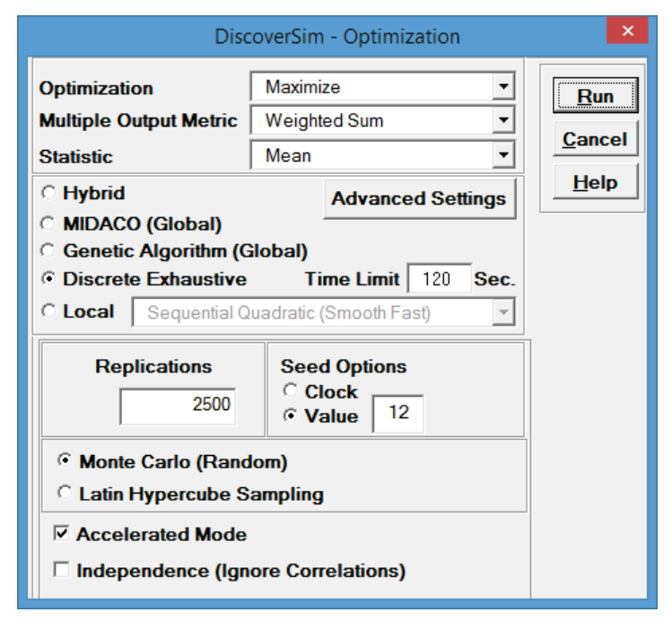This screenshot has width=672, height=621.
Task: Choose the Local optimization radio button
Action: click(x=48, y=311)
